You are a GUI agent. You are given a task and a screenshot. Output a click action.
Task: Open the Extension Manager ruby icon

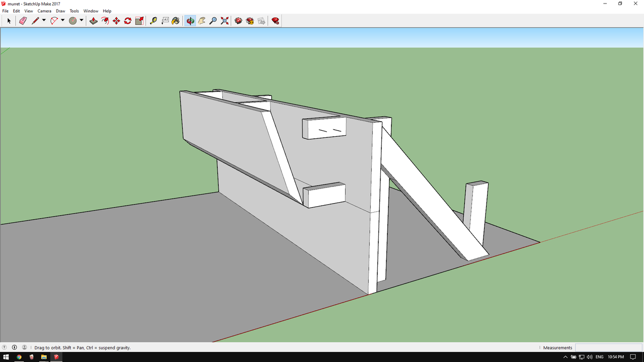click(x=275, y=21)
